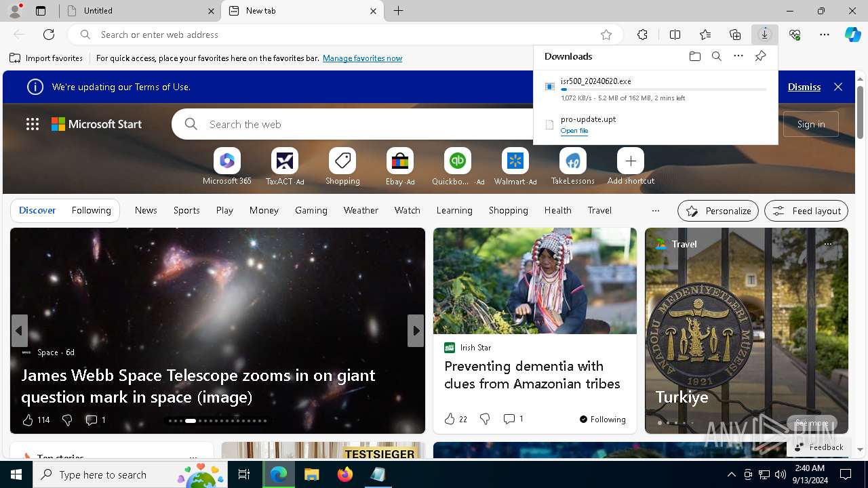Search downloads in the Downloads panel

click(717, 56)
